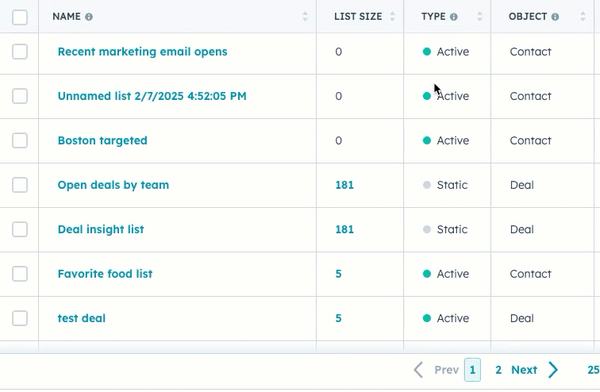Open the Boston targeted list

(102, 140)
